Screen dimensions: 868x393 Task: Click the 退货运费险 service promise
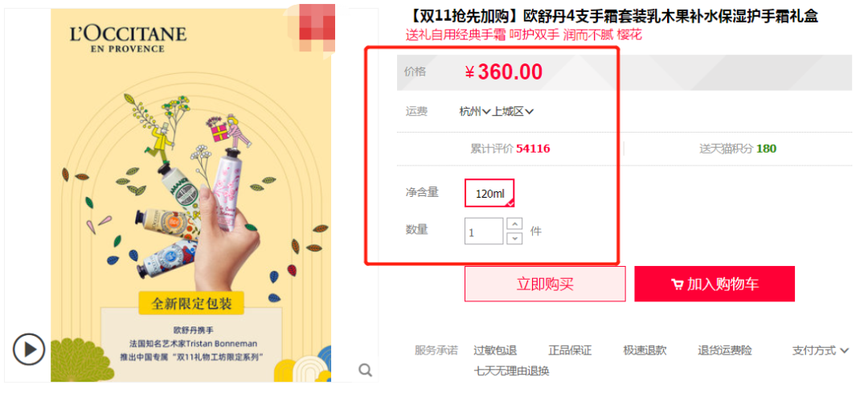725,350
